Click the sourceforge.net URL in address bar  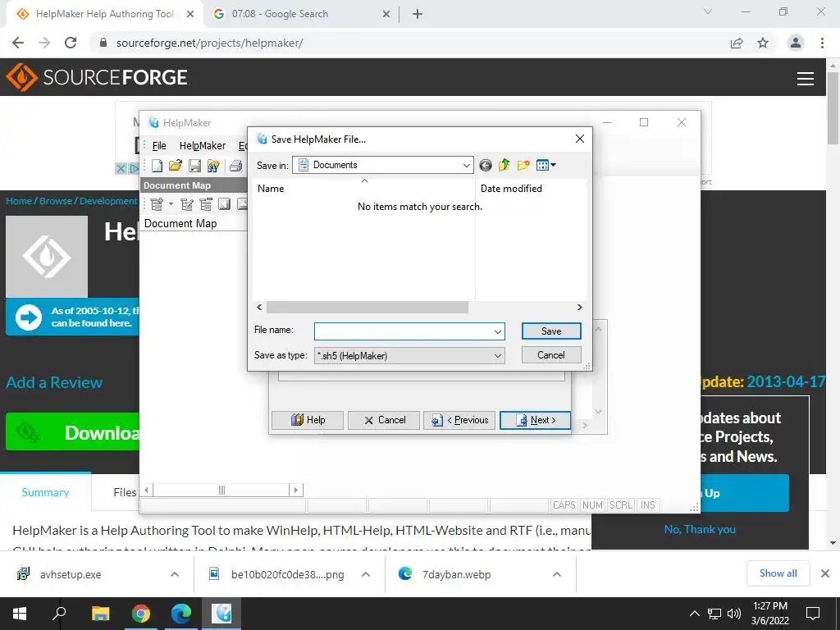pos(209,43)
